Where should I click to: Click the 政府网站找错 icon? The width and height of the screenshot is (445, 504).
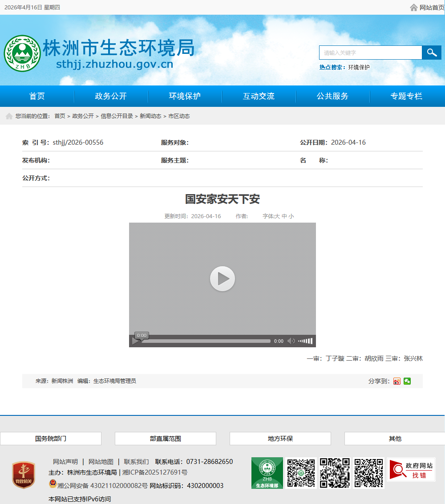[411, 470]
